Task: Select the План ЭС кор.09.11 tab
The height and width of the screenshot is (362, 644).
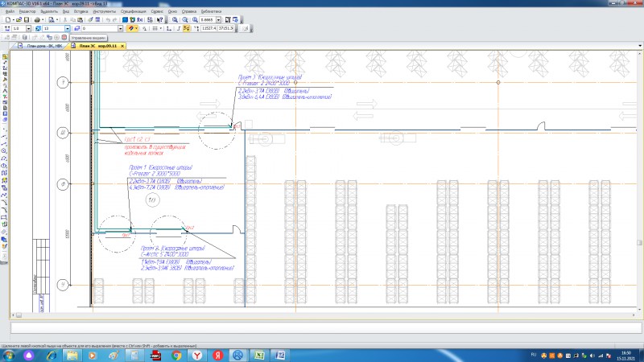Action: [94, 46]
